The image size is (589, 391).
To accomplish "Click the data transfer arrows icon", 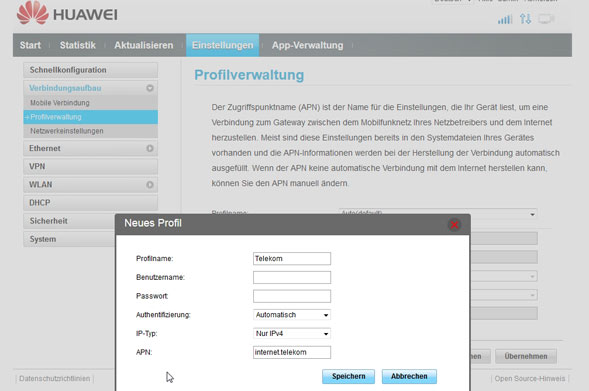I will coord(526,19).
